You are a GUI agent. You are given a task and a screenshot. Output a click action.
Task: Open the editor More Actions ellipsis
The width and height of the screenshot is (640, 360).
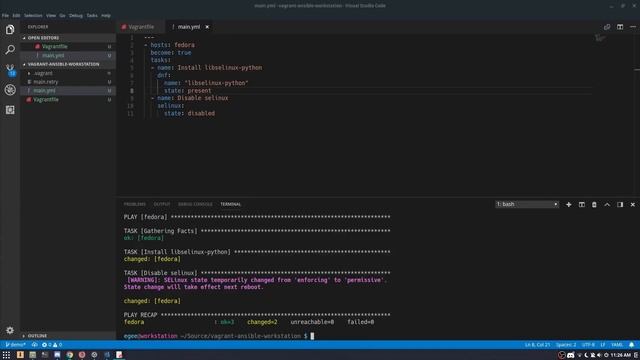click(633, 27)
